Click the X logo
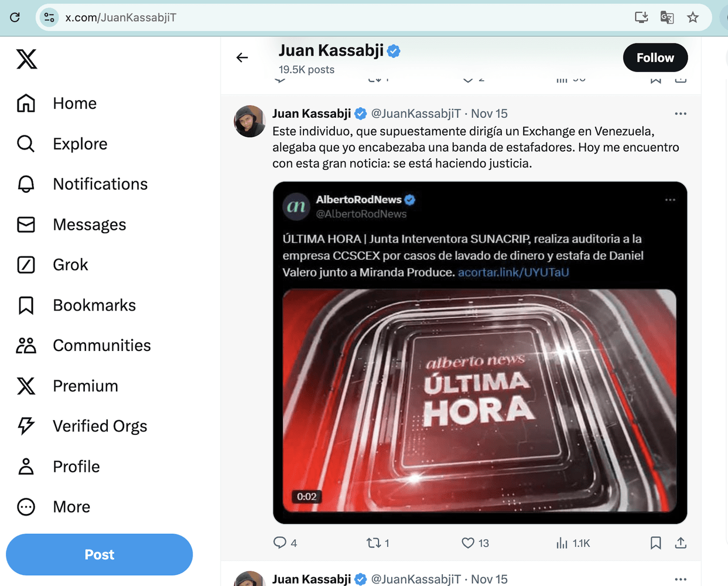Screen dimensions: 728x586 pyautogui.click(x=26, y=59)
